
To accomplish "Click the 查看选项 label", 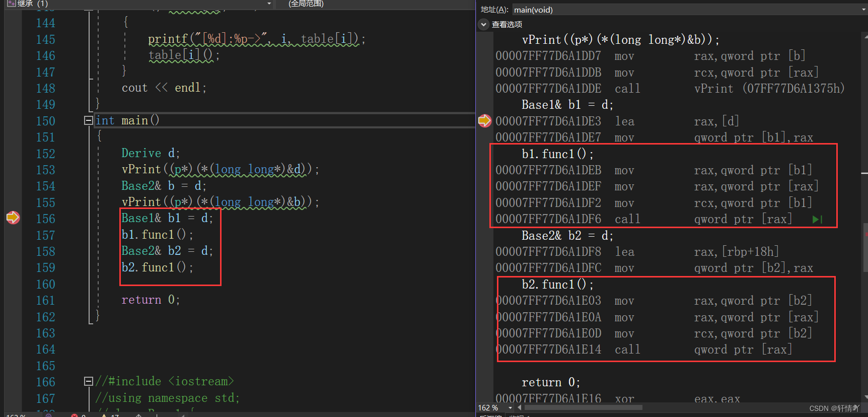I will click(507, 24).
